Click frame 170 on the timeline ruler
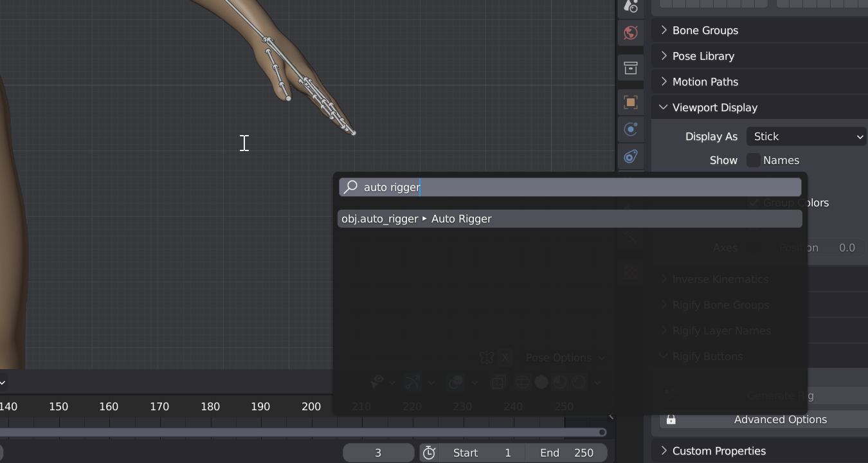 (x=159, y=406)
